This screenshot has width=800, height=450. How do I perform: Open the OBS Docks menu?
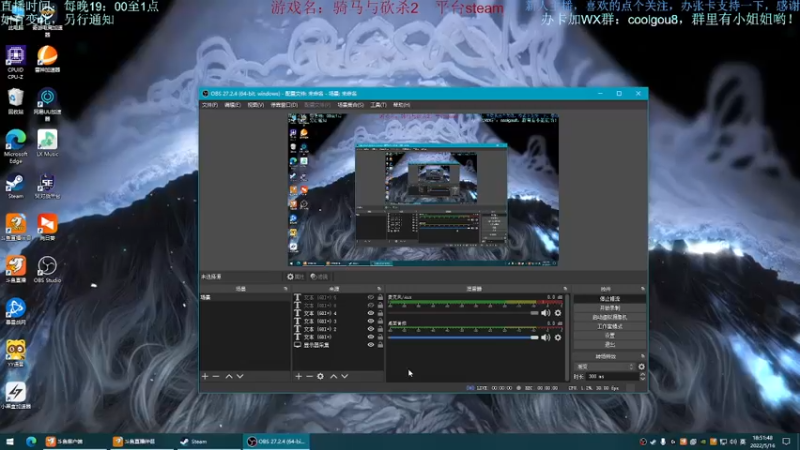[284, 105]
